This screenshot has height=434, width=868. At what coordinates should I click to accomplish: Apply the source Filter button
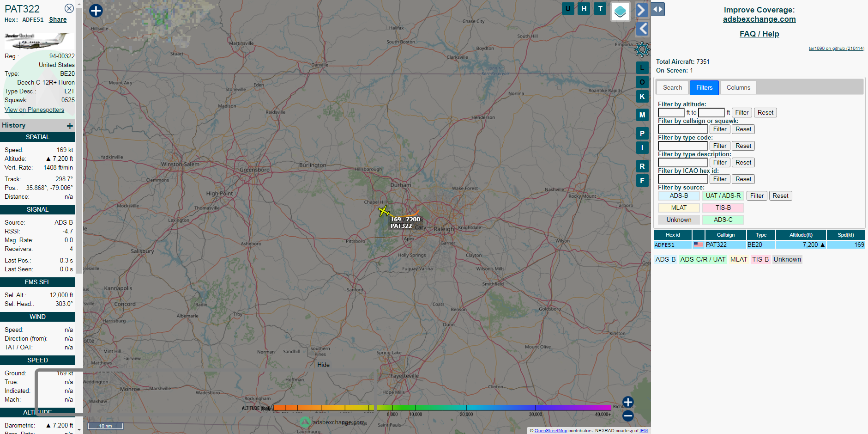(757, 196)
